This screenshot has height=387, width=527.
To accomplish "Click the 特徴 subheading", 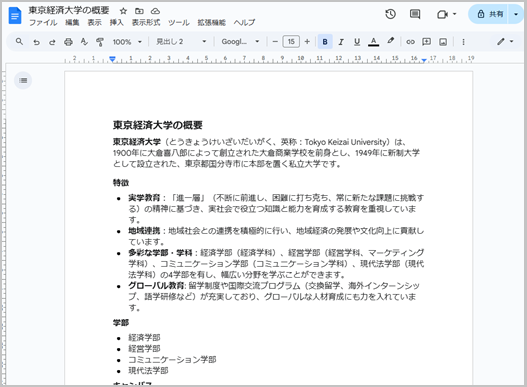I will click(121, 183).
